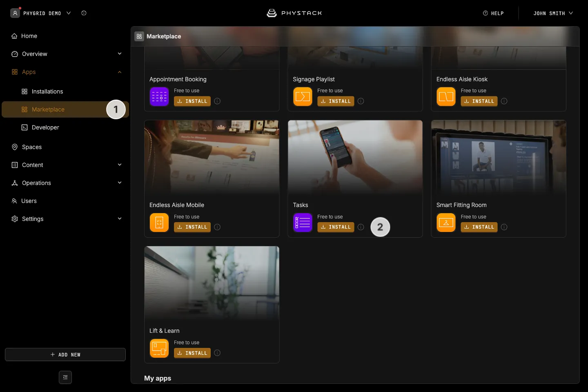Open Installations under Apps
588x392 pixels.
coord(65,91)
